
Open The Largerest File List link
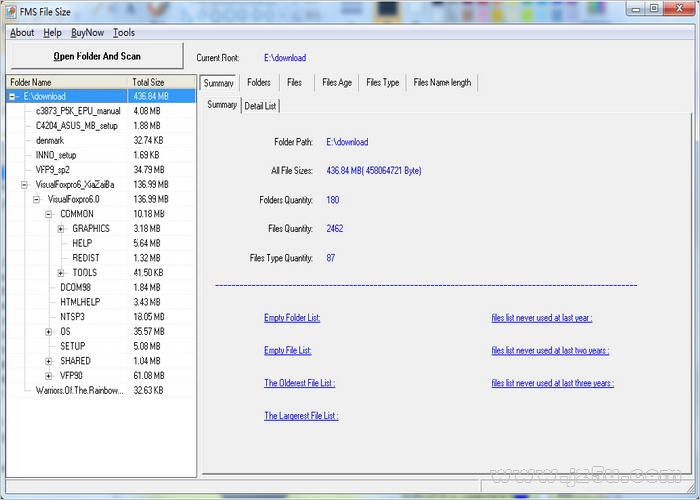tap(301, 416)
